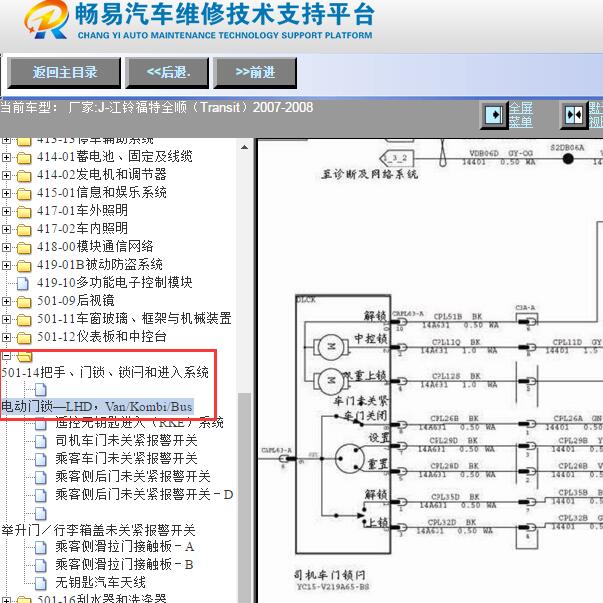This screenshot has width=603, height=603.
Task: Click the collapse-view double-arrow icon
Action: point(574,115)
